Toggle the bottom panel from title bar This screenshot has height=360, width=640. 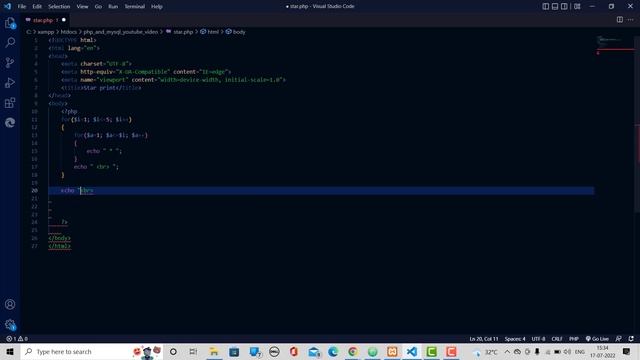(555, 7)
